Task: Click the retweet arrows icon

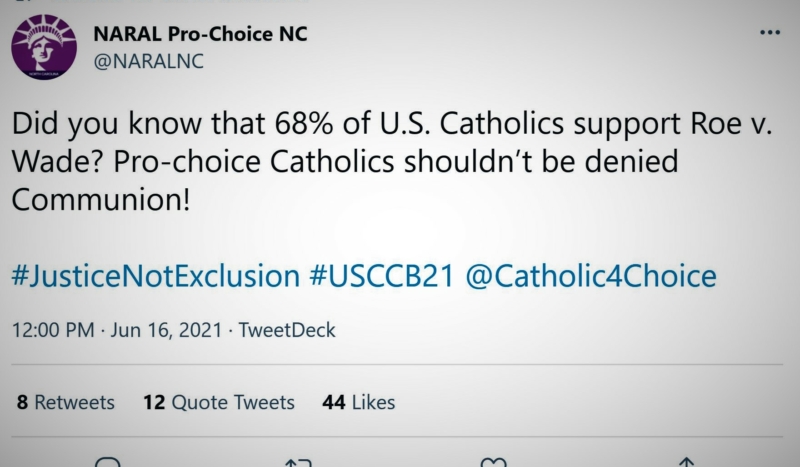Action: [298, 463]
